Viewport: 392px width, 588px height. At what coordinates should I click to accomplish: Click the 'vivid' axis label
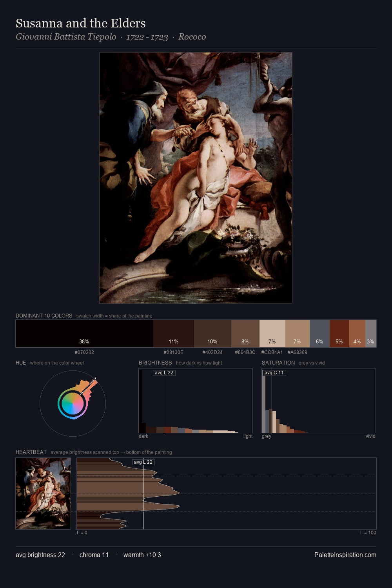pos(370,436)
